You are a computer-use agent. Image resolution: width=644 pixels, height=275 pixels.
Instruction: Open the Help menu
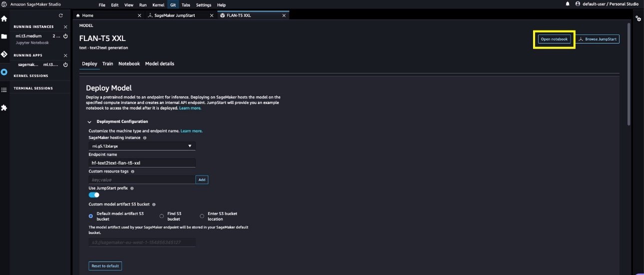click(x=221, y=4)
